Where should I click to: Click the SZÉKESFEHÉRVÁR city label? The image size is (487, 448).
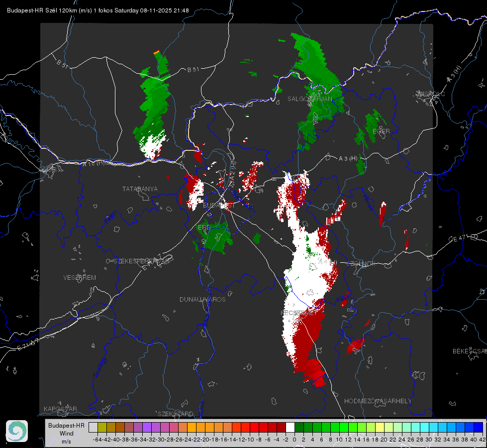point(142,261)
